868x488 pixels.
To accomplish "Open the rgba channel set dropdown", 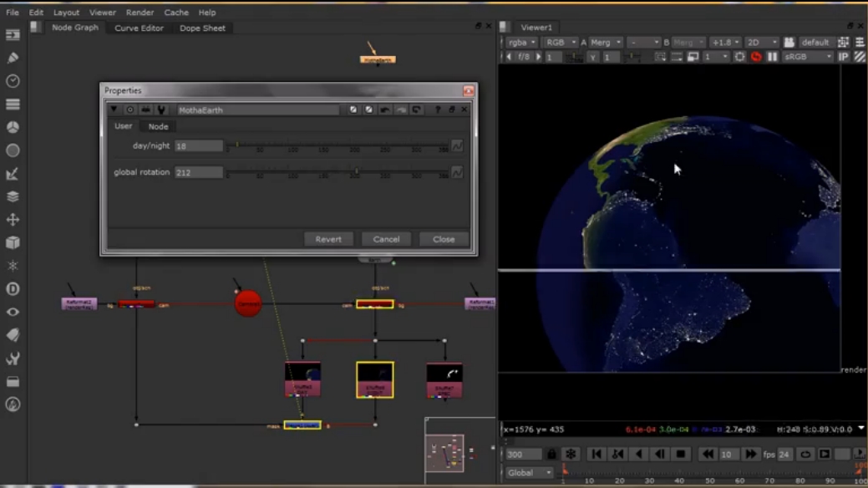I will 521,42.
